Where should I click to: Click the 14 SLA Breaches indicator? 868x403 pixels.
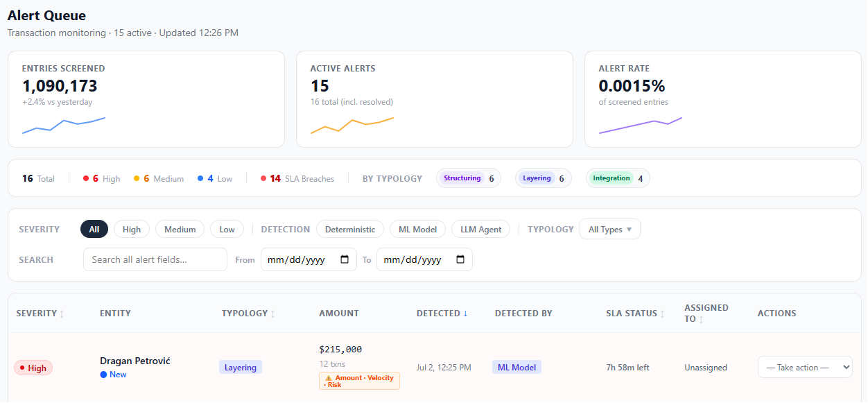click(x=297, y=178)
